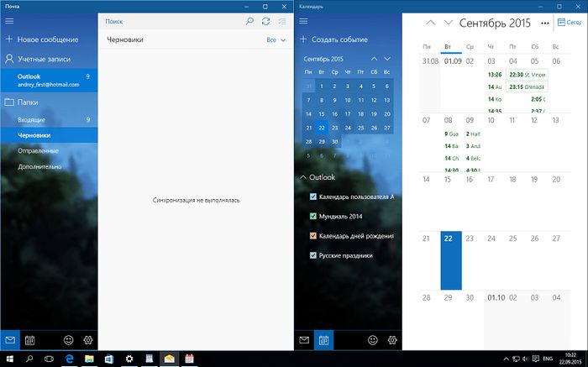Switch to Calendar from Mail bottom bar

click(x=29, y=340)
